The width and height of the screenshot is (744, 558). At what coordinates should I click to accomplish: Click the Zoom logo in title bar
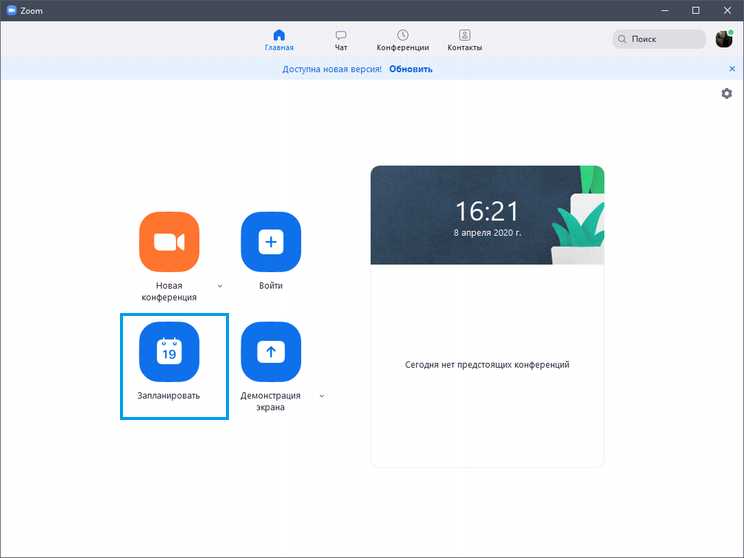11,10
